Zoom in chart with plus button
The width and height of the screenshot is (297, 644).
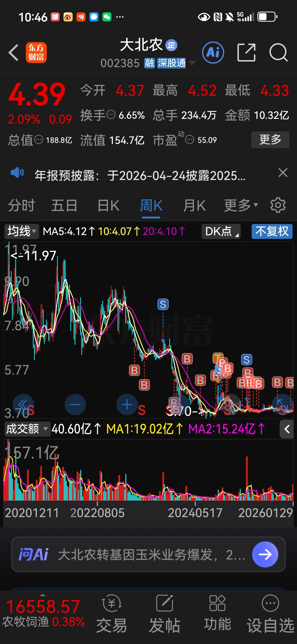(x=127, y=404)
